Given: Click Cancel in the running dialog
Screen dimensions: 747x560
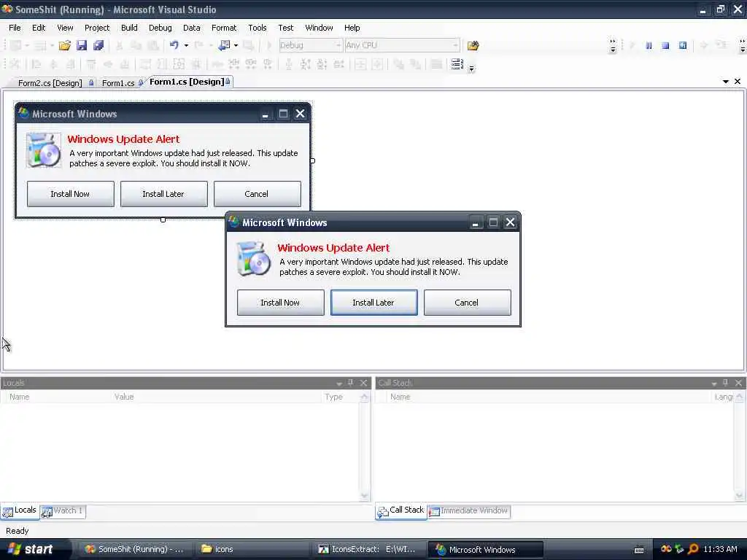Looking at the screenshot, I should (468, 303).
